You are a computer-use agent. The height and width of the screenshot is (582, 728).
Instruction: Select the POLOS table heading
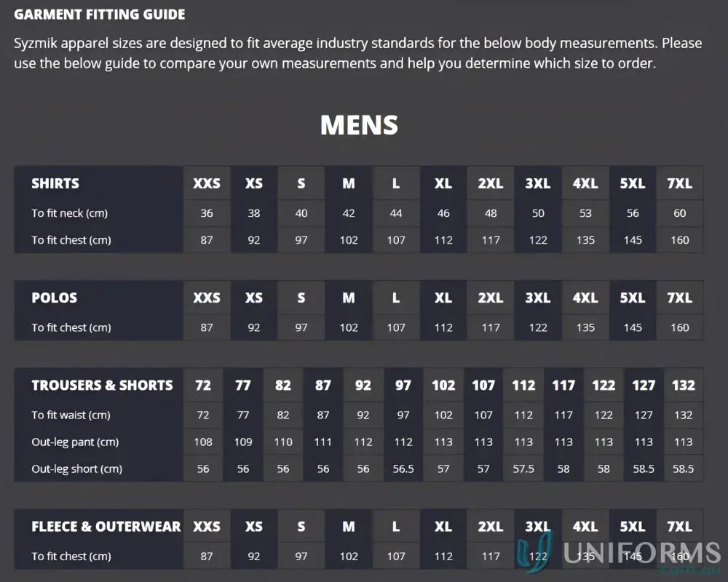[54, 298]
